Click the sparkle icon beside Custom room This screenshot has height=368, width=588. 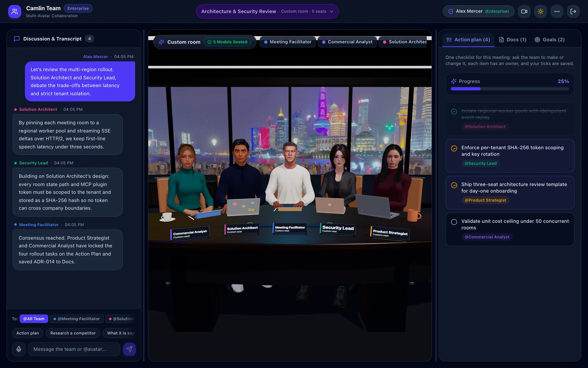(161, 42)
